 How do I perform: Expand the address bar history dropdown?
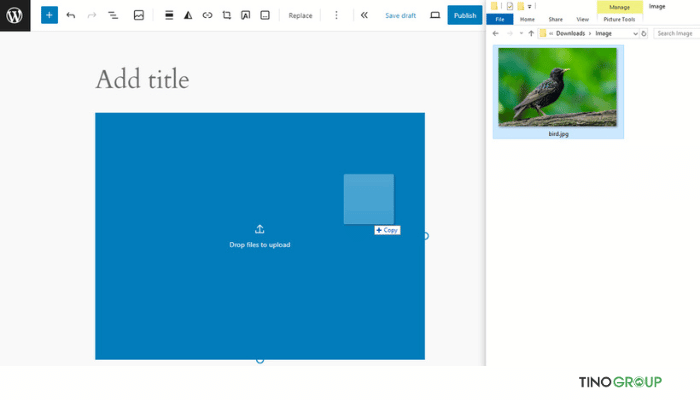click(635, 33)
